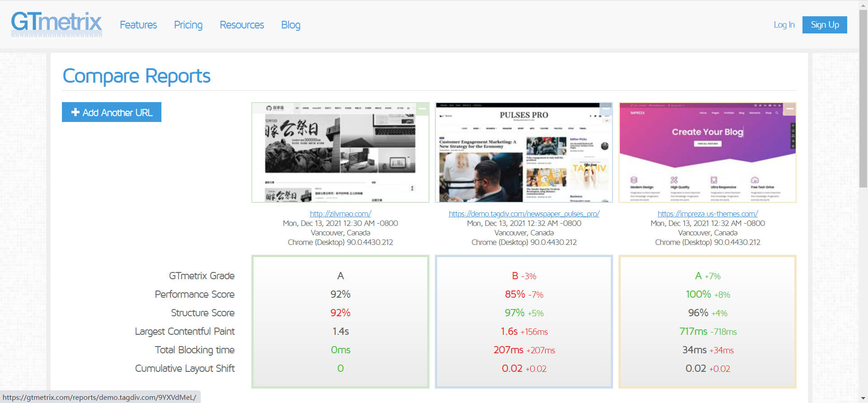
Task: Remove the impreza report from comparison
Action: (x=789, y=109)
